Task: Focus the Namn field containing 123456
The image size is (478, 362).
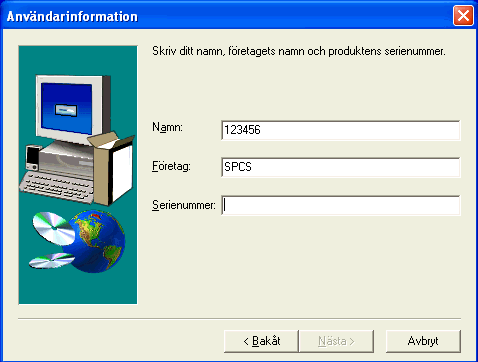Action: coord(341,130)
